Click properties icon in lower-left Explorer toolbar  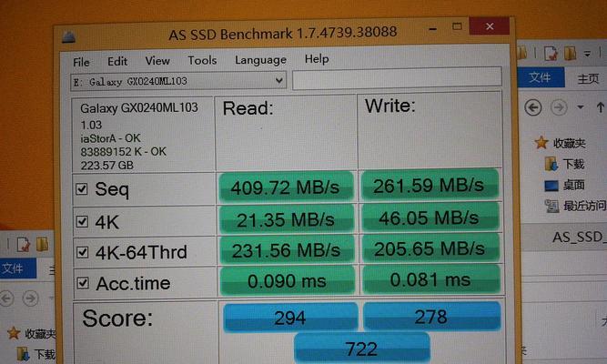[23, 245]
